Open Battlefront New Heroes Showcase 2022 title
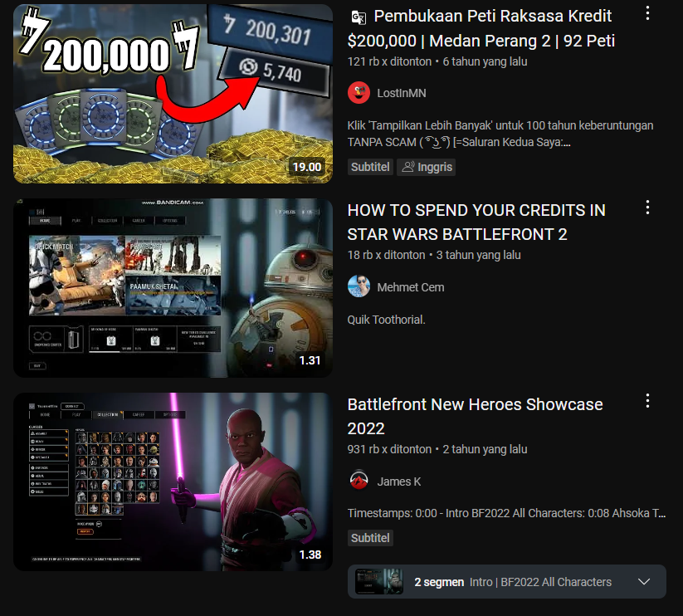Screen dimensions: 683x616 475,417
